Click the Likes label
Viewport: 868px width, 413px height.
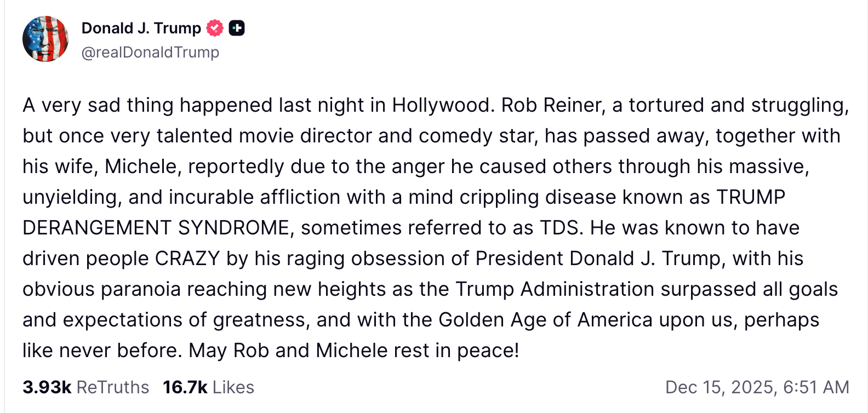(233, 387)
